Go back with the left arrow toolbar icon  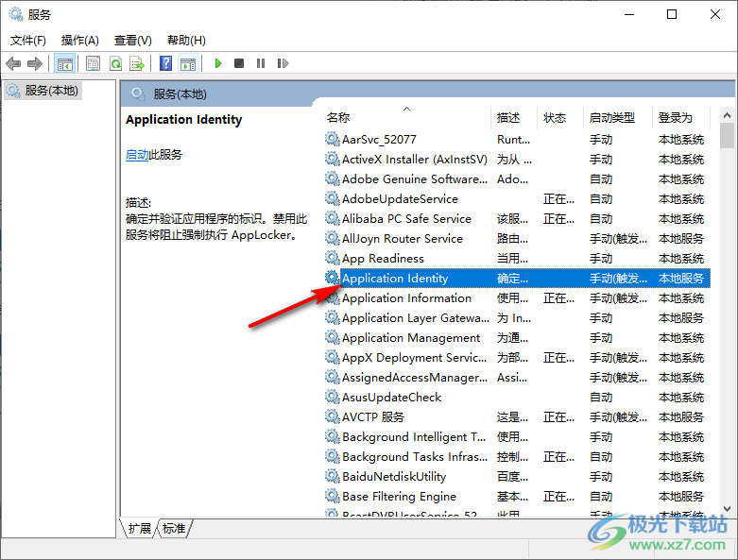click(13, 63)
